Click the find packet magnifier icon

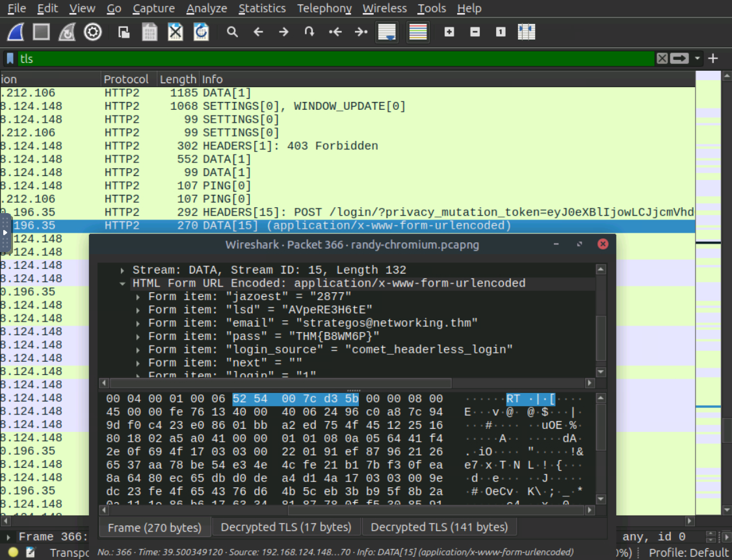pos(232,32)
